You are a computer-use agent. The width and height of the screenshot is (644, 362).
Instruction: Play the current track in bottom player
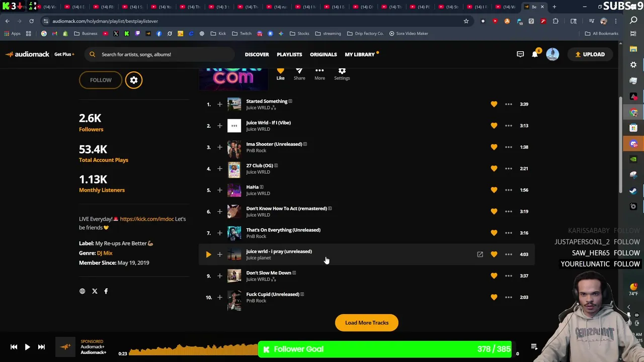click(27, 347)
